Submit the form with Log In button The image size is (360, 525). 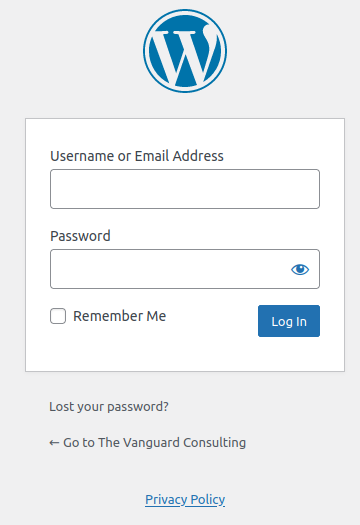[289, 321]
